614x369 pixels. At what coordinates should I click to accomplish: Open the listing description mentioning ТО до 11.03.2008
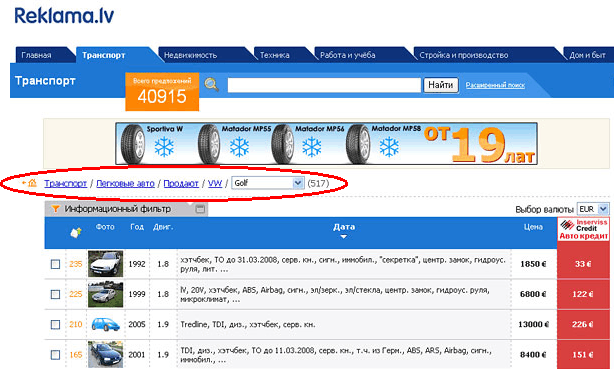click(336, 355)
